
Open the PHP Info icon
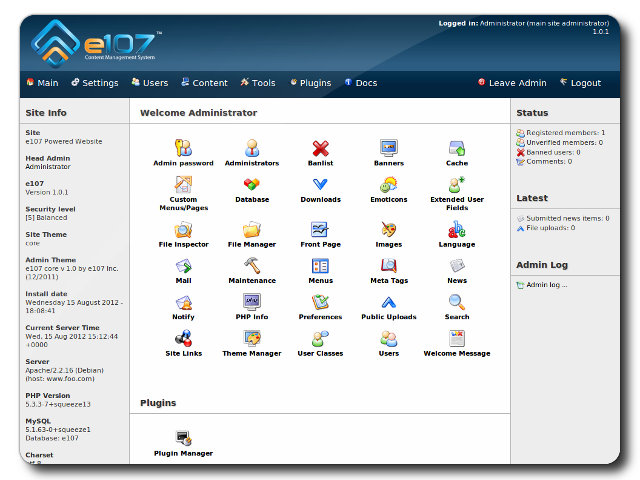tap(252, 302)
